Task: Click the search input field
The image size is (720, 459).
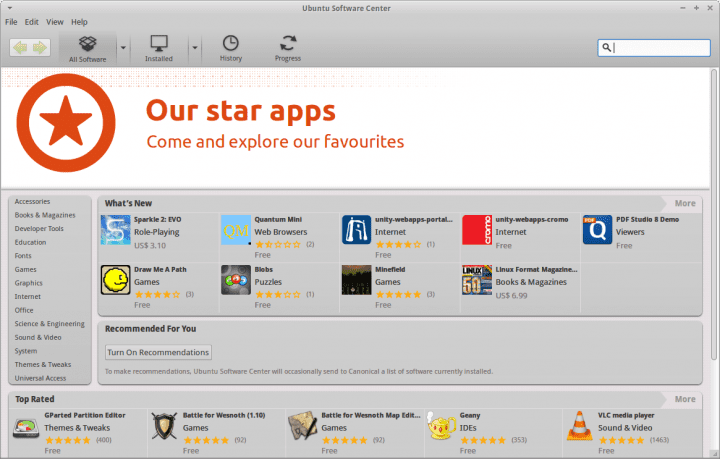Action: tap(654, 48)
